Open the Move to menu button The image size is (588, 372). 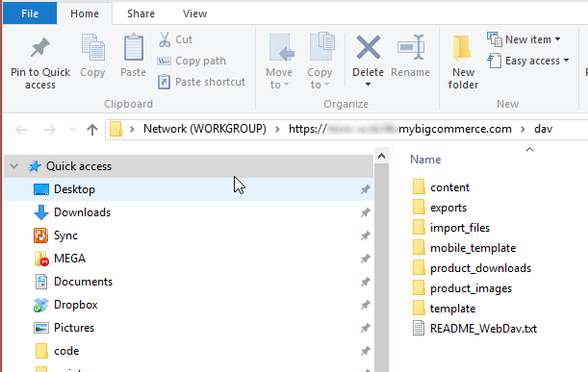pos(280,62)
